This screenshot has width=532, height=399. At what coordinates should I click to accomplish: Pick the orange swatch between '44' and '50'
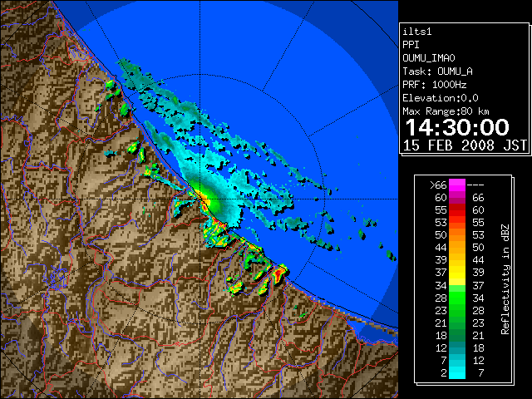457,248
